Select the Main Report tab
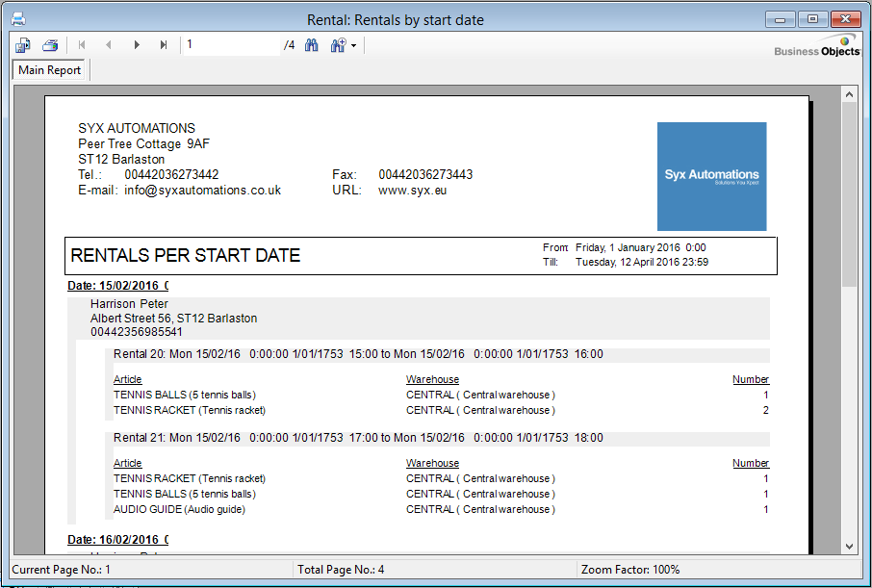Screen dimensions: 872x588 click(x=50, y=70)
